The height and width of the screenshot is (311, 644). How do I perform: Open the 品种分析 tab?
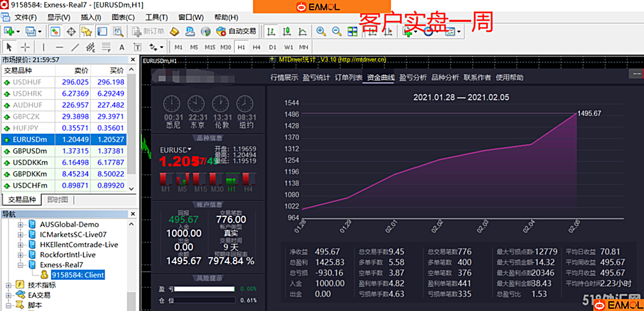[445, 77]
